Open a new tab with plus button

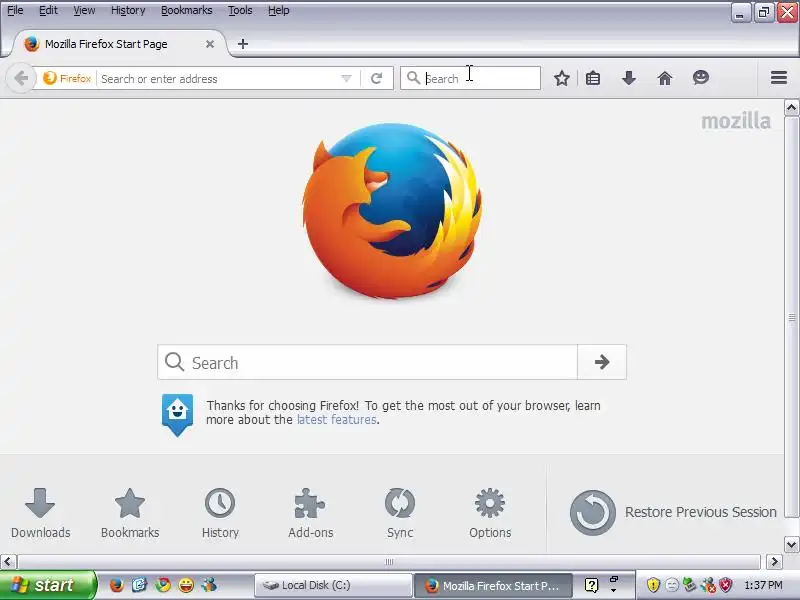click(x=243, y=44)
